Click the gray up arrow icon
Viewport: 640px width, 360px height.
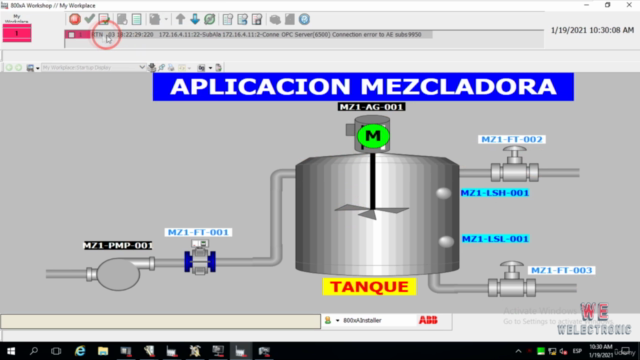point(180,19)
